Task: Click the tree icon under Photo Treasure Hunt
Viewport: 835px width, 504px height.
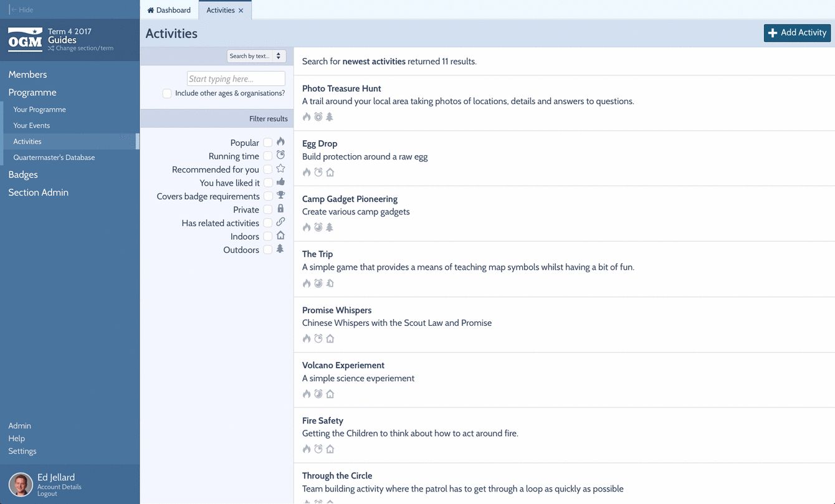Action: point(330,117)
